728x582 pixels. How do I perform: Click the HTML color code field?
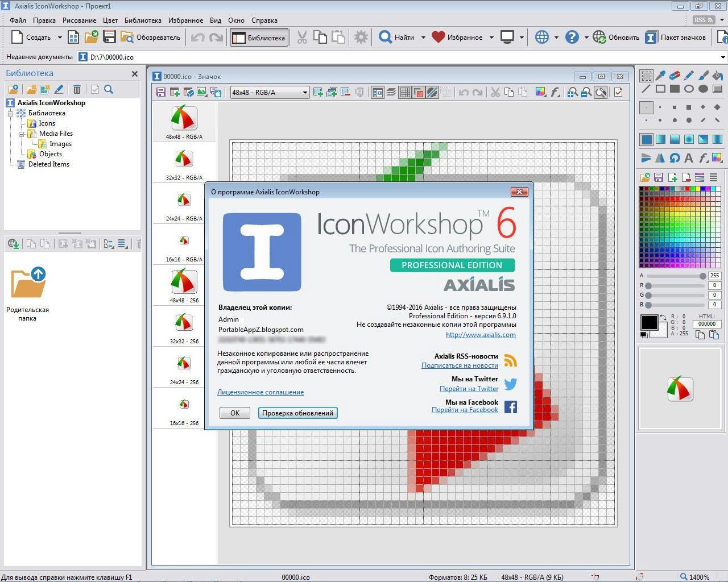tap(707, 324)
